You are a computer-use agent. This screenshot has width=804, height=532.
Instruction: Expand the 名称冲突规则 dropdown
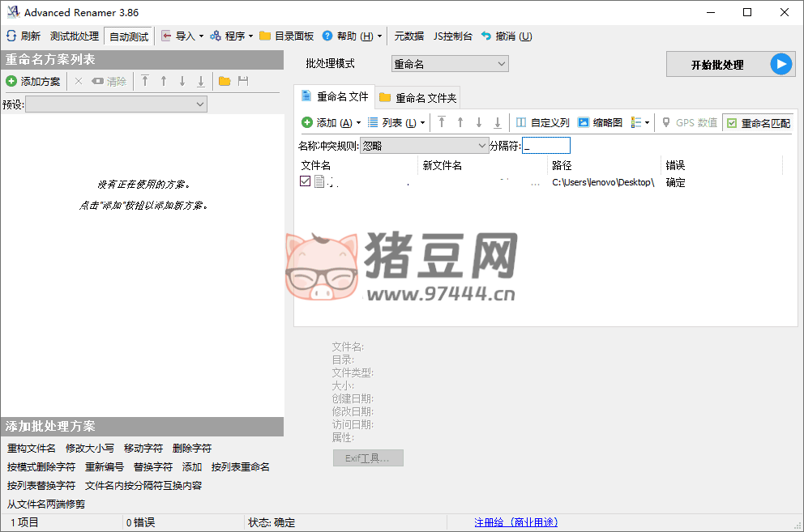pos(423,146)
